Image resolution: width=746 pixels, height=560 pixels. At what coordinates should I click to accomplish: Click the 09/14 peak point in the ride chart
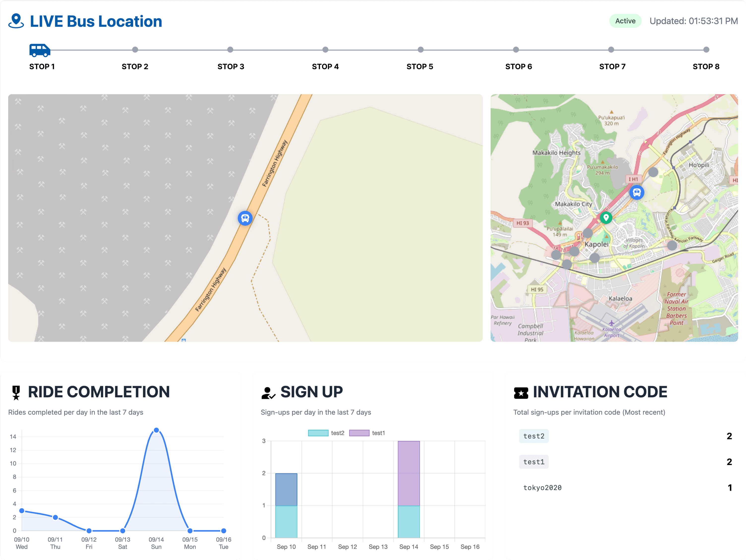156,430
